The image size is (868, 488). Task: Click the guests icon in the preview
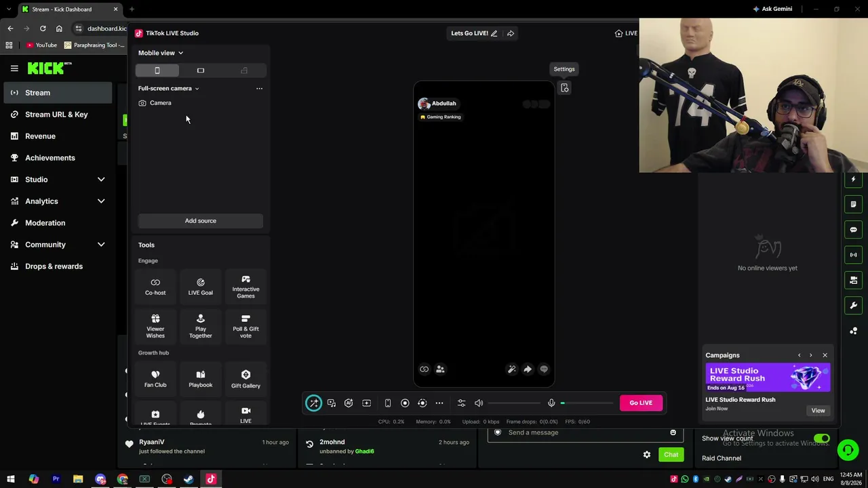[x=440, y=369]
